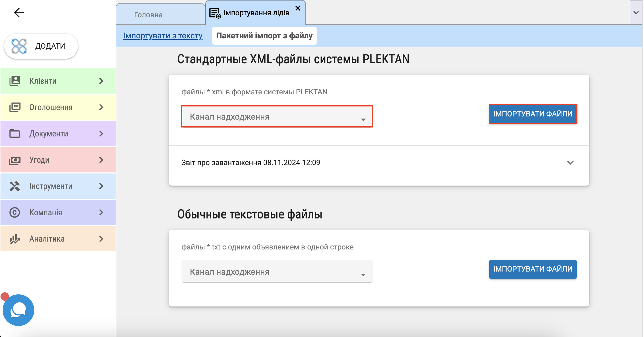
Task: Expand the Угоди menu chevron
Action: click(x=101, y=160)
